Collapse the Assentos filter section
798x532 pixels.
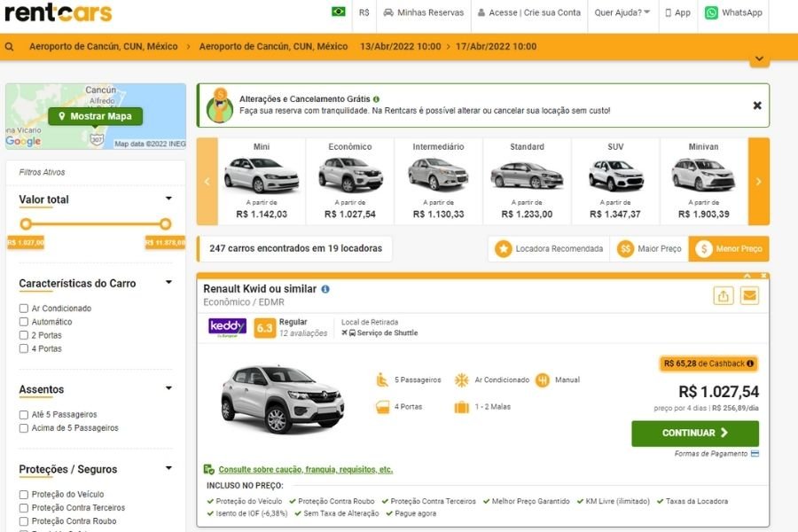(x=168, y=388)
